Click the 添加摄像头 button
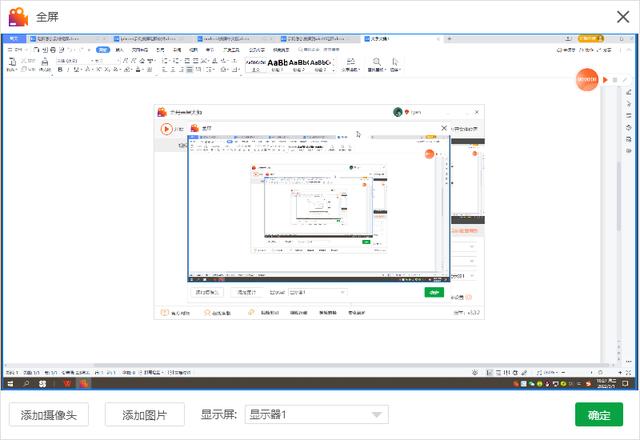The height and width of the screenshot is (440, 640). (49, 415)
